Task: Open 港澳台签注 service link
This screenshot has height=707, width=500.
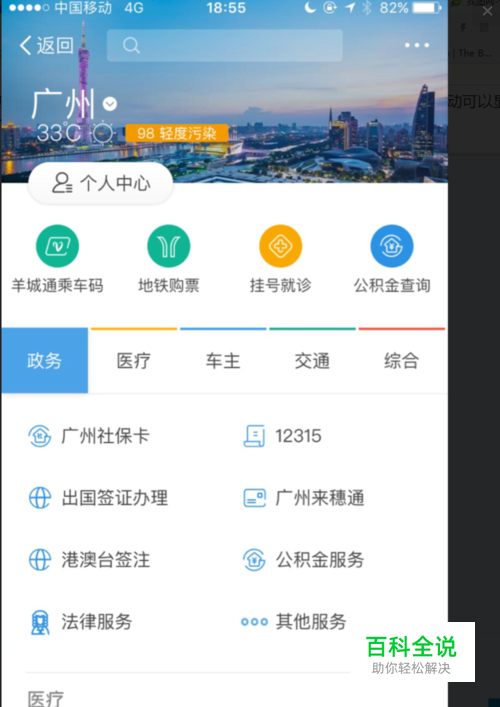Action: (106, 560)
